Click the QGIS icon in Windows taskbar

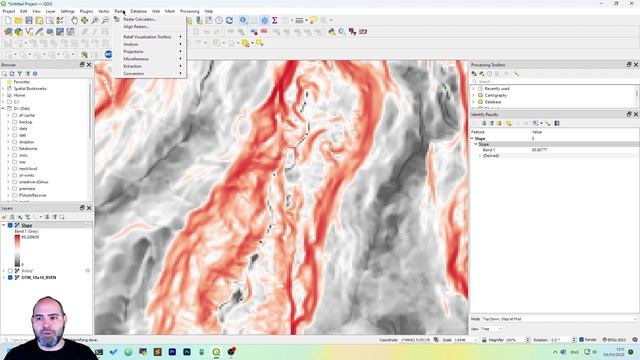coord(216,352)
